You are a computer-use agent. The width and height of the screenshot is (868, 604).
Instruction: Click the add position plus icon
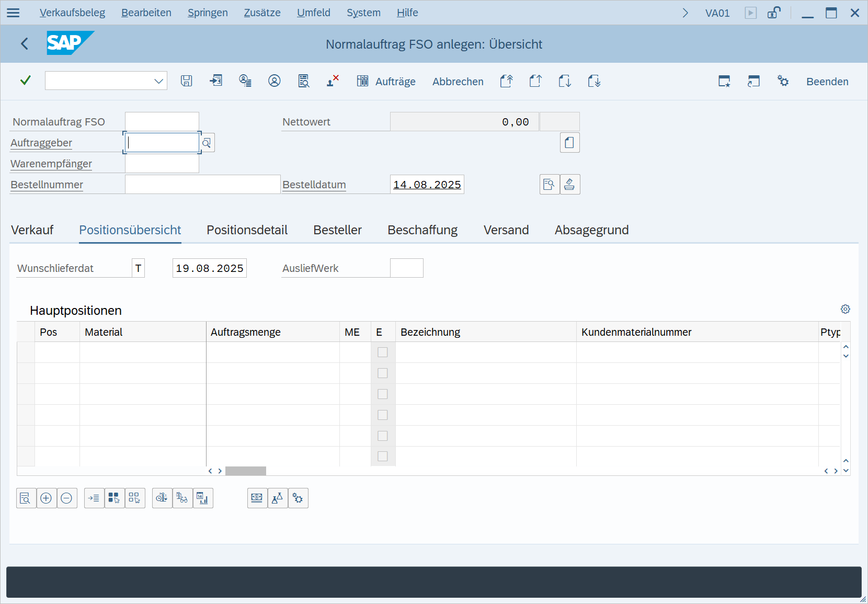46,498
